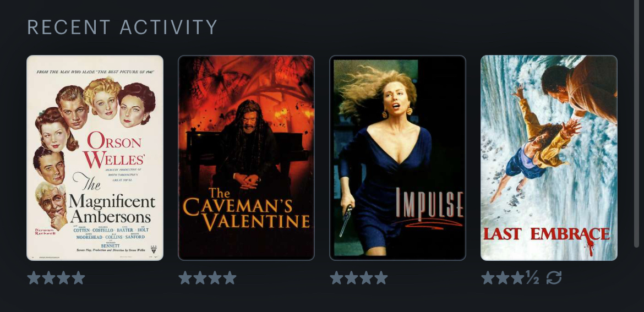
Task: Select second star below the Impulse poster
Action: 351,277
